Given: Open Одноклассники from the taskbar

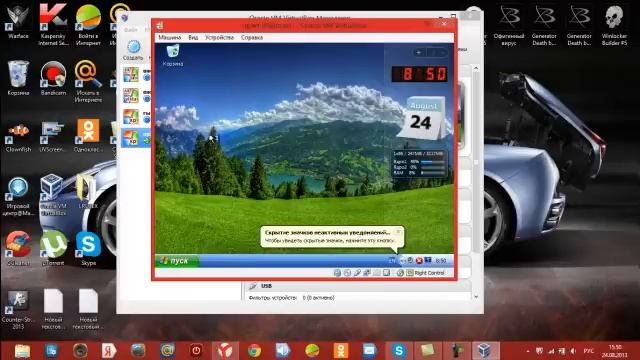Looking at the screenshot, I should point(340,351).
